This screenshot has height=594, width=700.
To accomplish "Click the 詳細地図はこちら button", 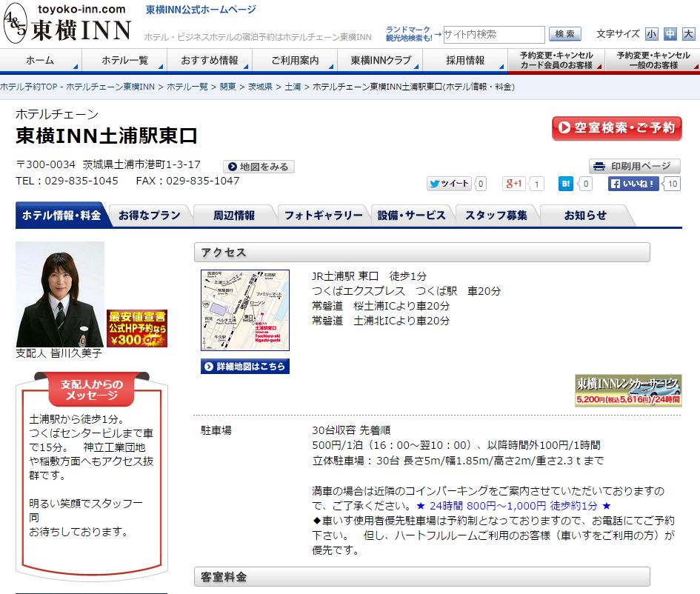I will [245, 367].
